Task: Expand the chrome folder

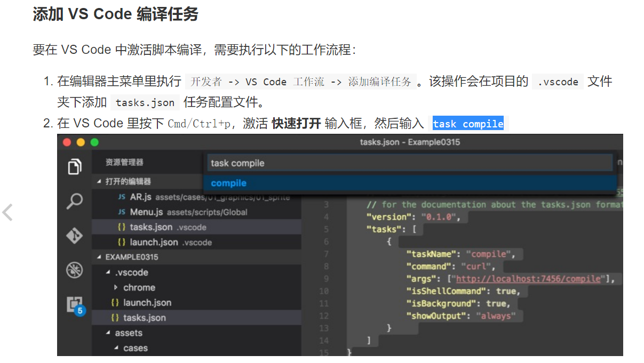Action: [x=116, y=287]
